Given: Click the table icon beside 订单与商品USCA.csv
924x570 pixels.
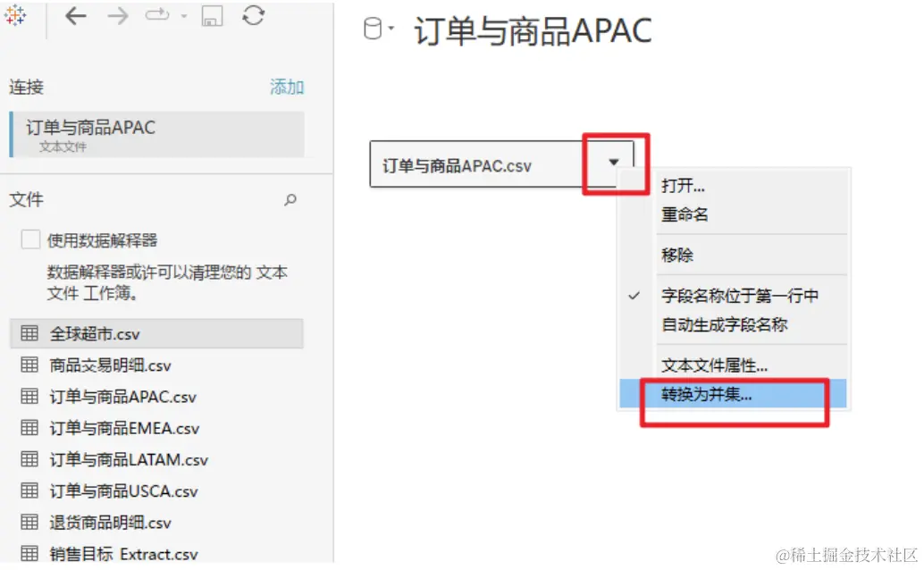Looking at the screenshot, I should 29,490.
